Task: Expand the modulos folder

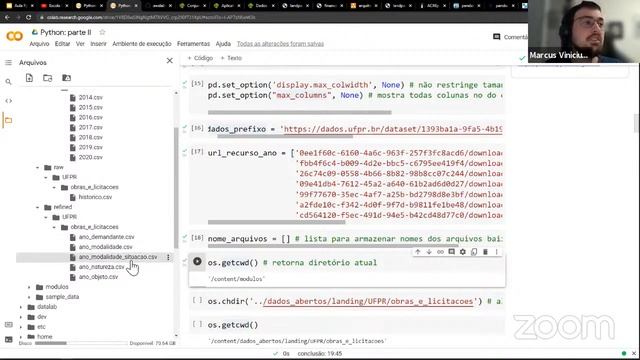Action: click(29, 287)
